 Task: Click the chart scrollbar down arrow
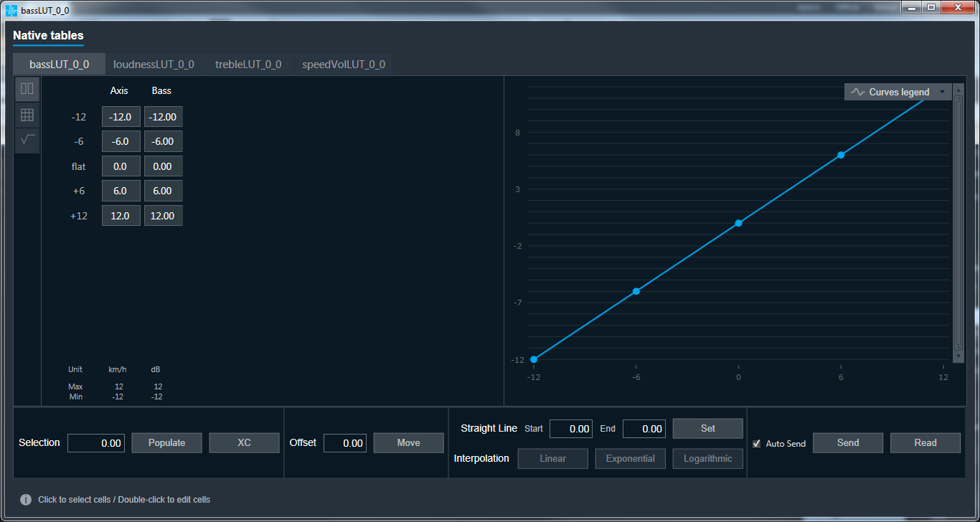958,356
